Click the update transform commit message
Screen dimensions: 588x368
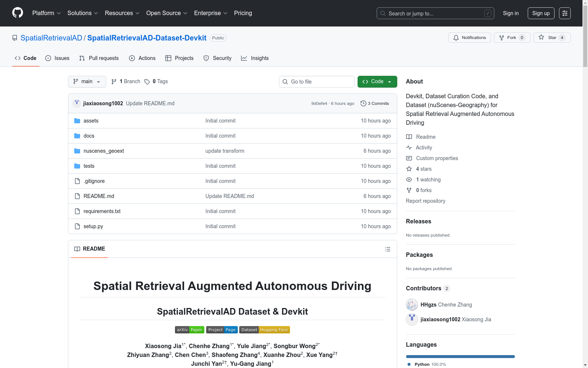[225, 151]
